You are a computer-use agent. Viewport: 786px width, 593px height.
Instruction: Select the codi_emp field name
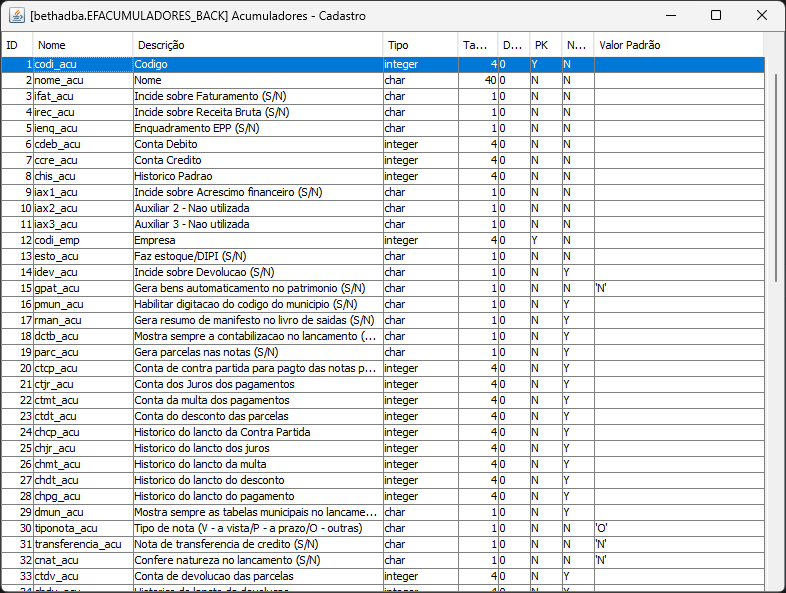click(x=83, y=241)
